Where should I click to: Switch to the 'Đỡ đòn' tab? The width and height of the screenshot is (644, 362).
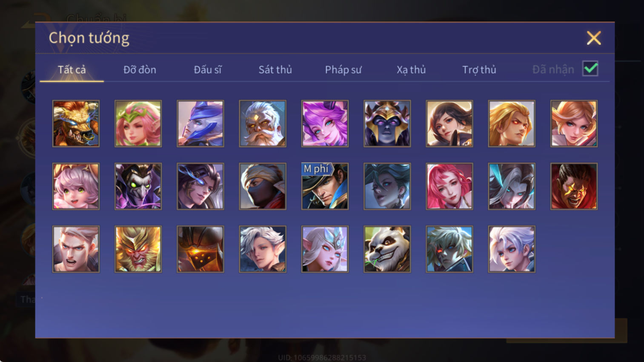click(140, 70)
